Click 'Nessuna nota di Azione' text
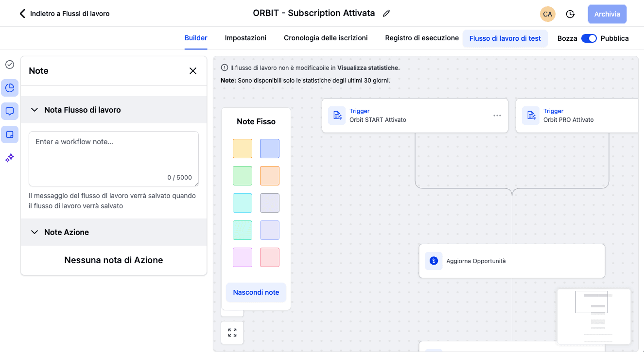Viewport: 644px width, 352px height. (x=114, y=260)
